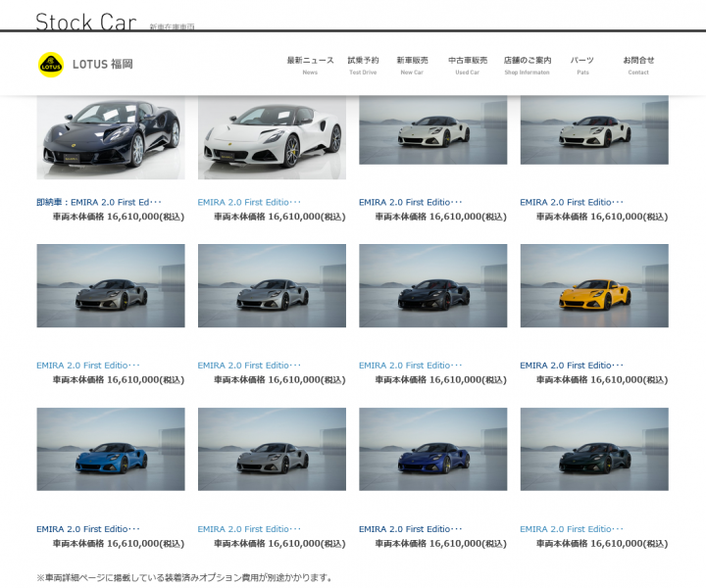
Task: Open the 最新ニュース News menu
Action: (310, 66)
